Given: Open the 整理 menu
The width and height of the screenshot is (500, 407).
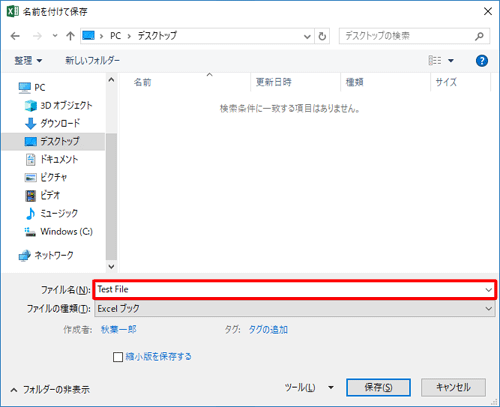Looking at the screenshot, I should (x=28, y=61).
